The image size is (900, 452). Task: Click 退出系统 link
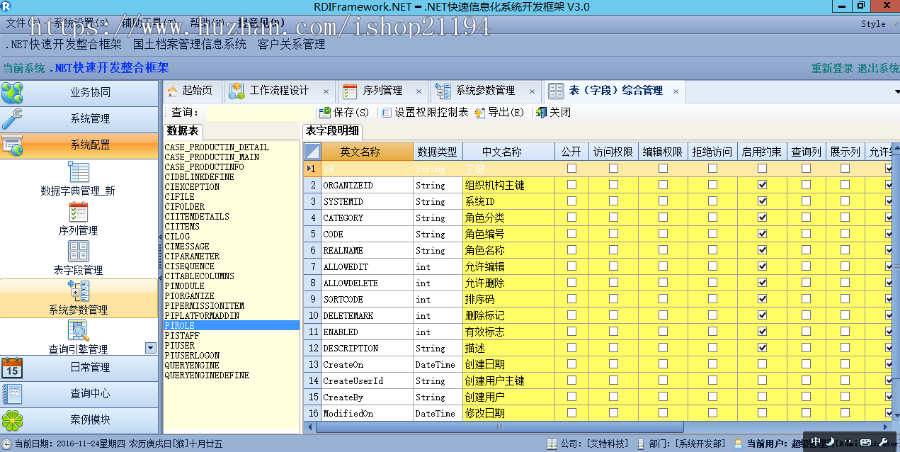pos(878,68)
